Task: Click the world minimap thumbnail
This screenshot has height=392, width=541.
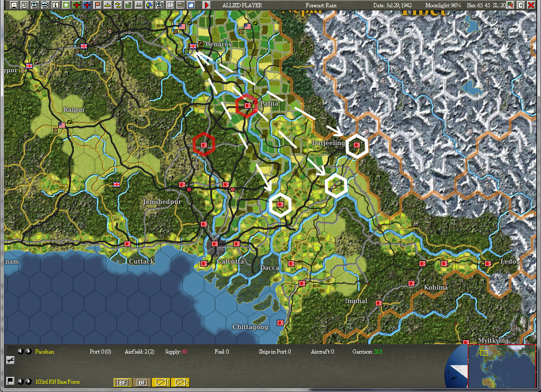Action: (501, 366)
